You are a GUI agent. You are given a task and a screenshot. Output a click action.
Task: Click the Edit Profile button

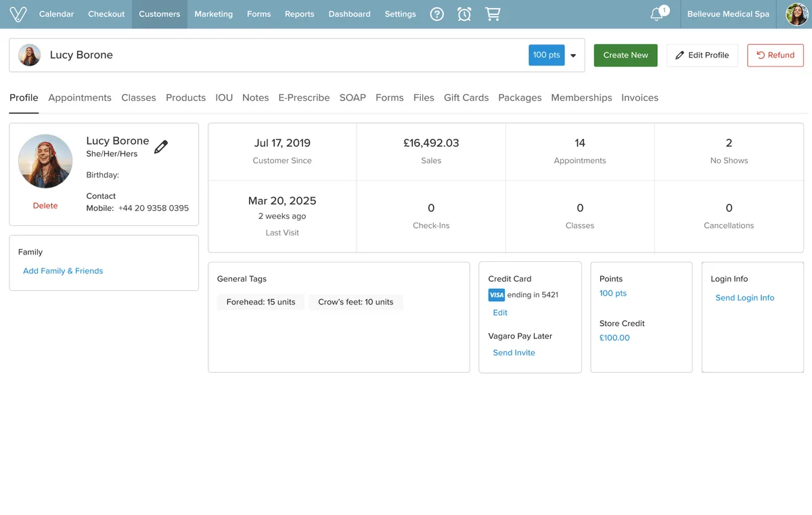702,55
